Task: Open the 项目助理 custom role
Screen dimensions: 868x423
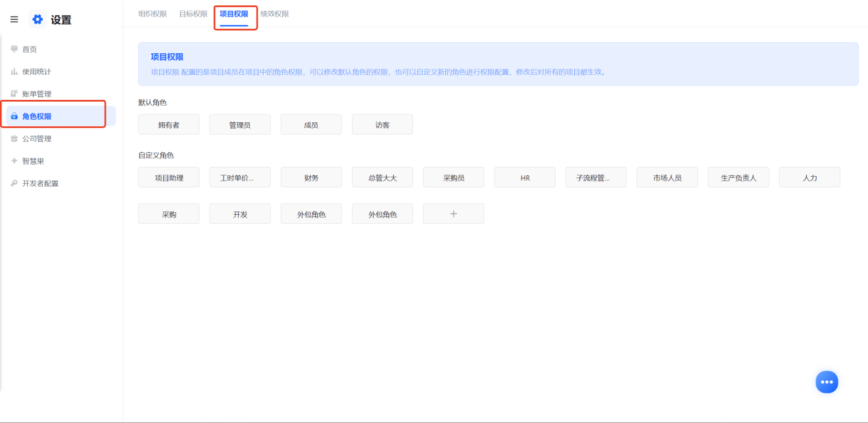Action: (169, 177)
